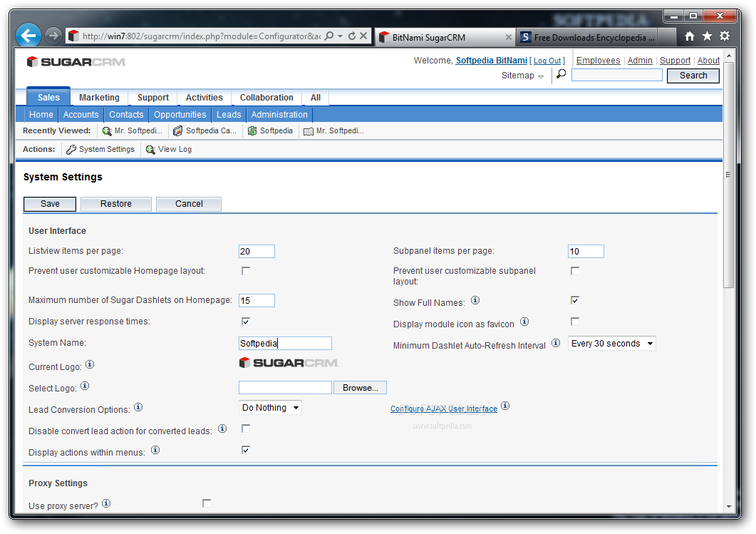Click info icon next to Lead Conversion Options
Screen dimensions: 756x534
point(138,407)
